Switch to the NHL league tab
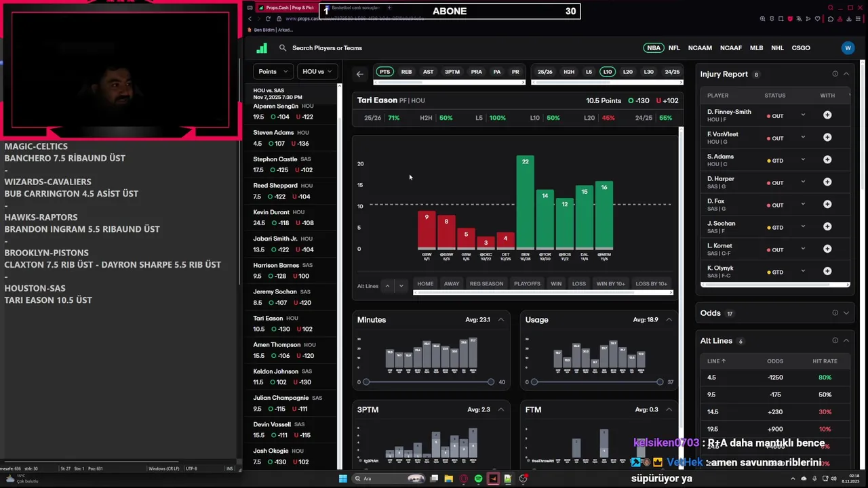 777,48
